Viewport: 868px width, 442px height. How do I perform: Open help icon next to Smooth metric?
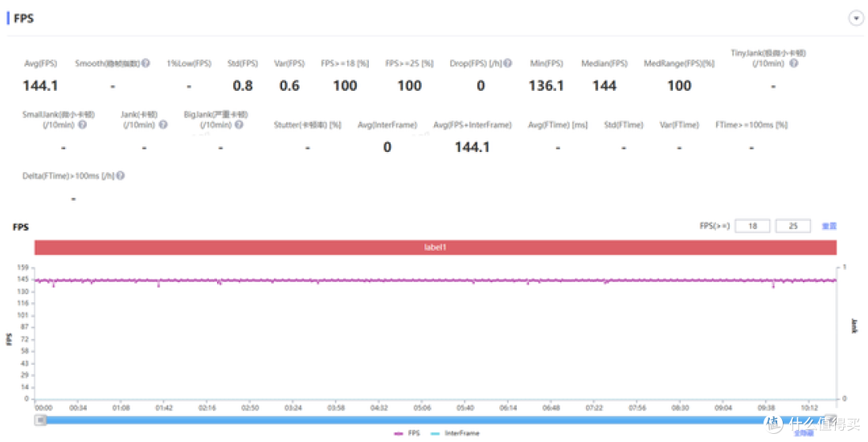[145, 63]
